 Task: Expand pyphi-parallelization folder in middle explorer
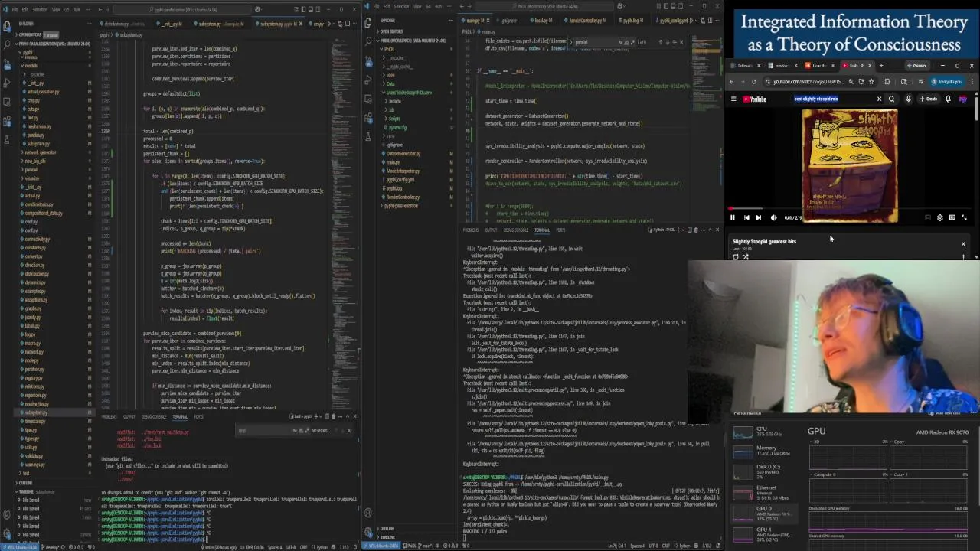coord(402,206)
